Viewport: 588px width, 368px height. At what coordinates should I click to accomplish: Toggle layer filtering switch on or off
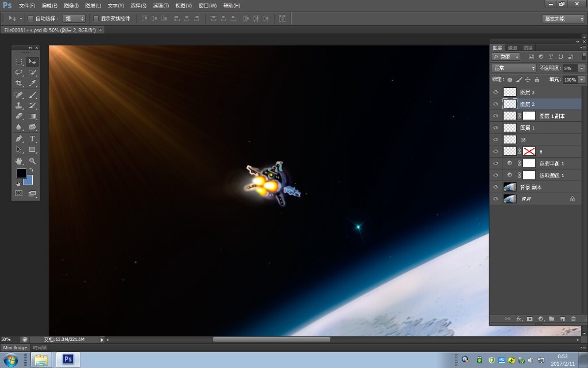[584, 56]
